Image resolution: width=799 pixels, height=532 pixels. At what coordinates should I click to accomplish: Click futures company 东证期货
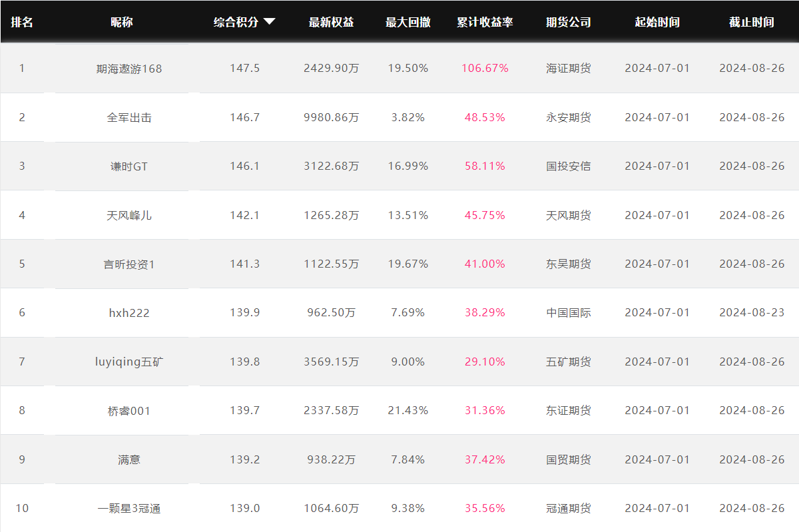click(x=569, y=410)
